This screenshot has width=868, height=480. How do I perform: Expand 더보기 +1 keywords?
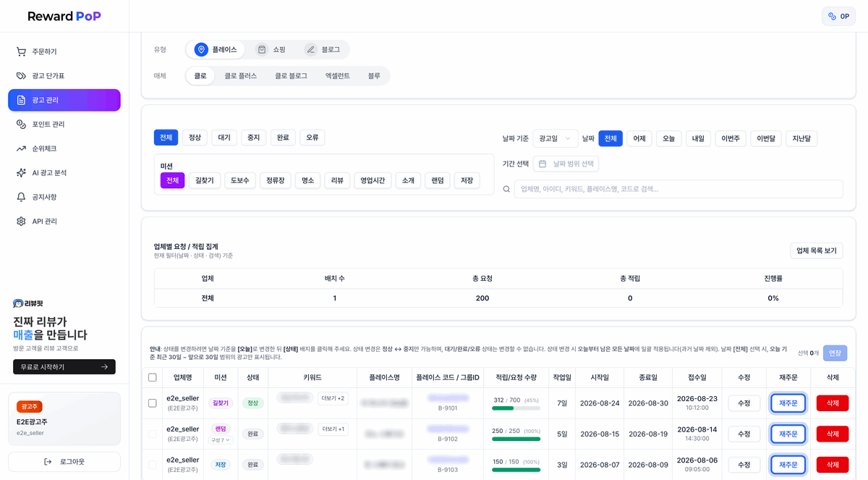point(333,429)
